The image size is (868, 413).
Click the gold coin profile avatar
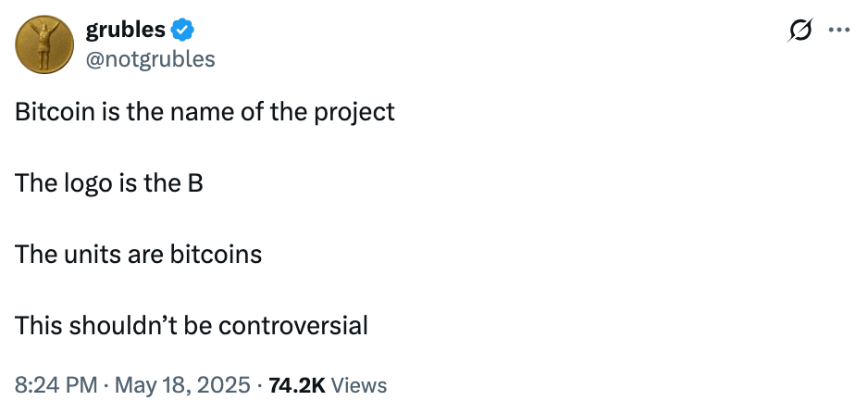coord(43,44)
